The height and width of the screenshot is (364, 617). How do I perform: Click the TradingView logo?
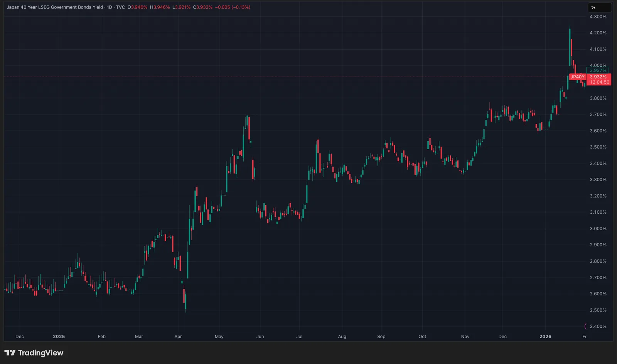tap(34, 353)
